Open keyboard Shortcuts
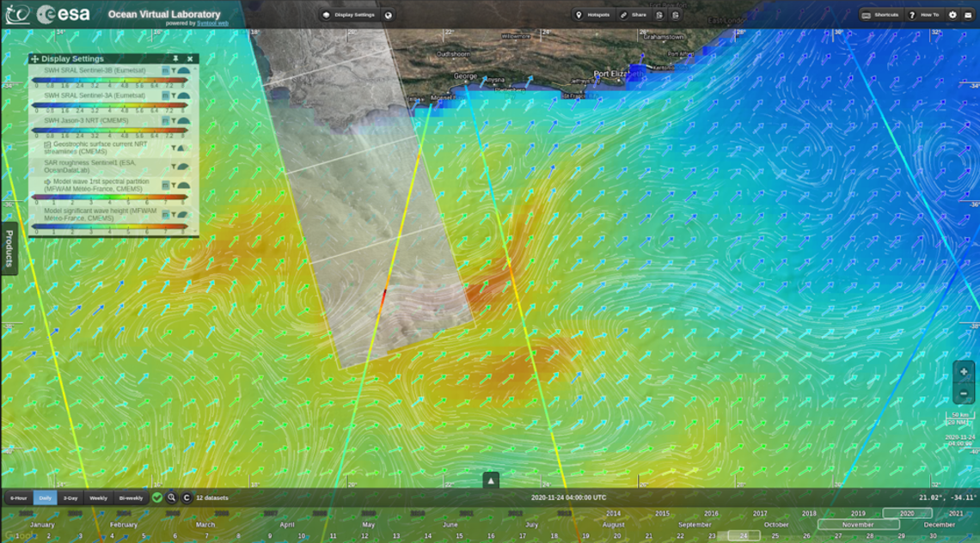This screenshot has width=980, height=543. (880, 15)
